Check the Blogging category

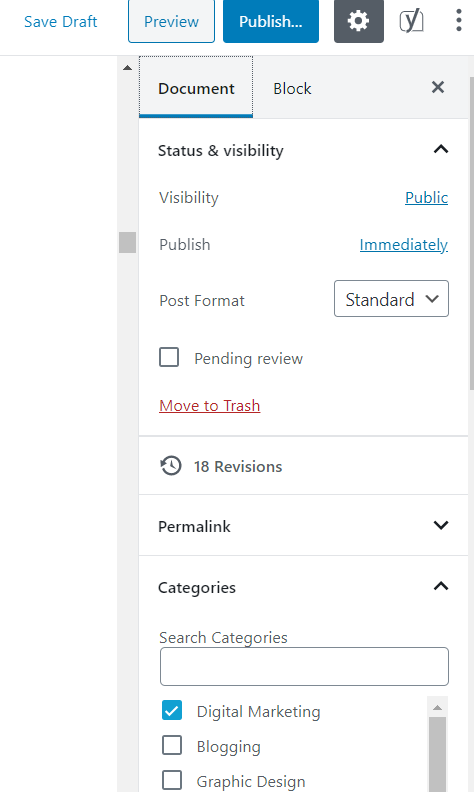click(172, 745)
